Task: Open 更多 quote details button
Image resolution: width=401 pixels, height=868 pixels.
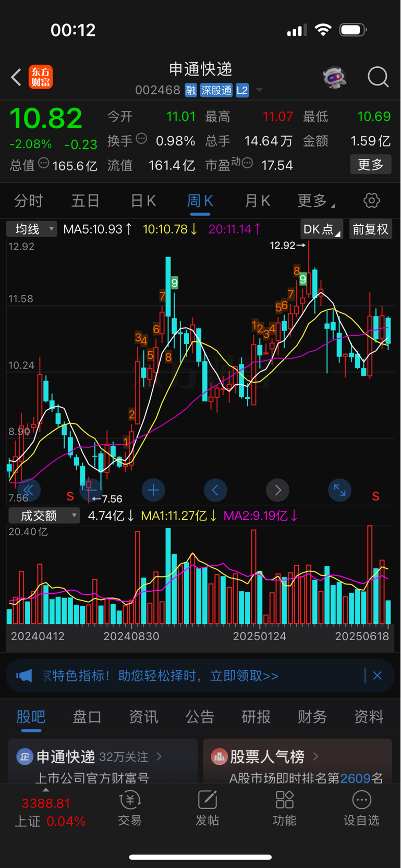Action: (x=371, y=165)
